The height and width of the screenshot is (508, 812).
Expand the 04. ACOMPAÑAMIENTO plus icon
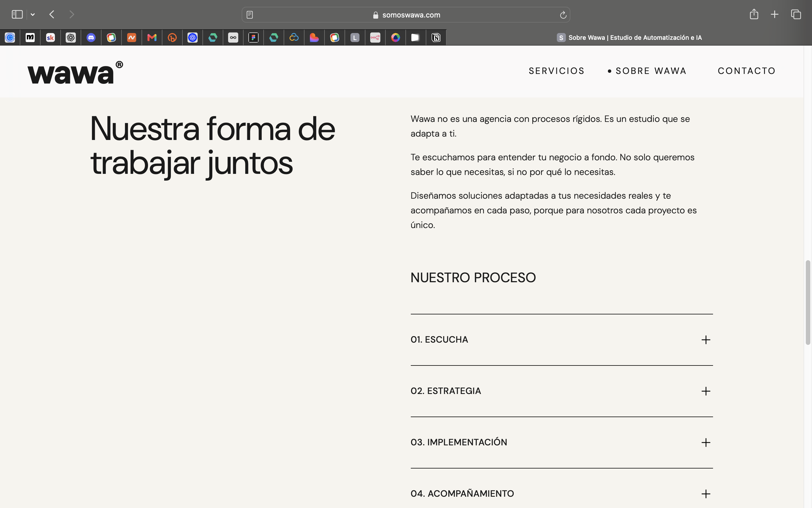click(x=706, y=494)
